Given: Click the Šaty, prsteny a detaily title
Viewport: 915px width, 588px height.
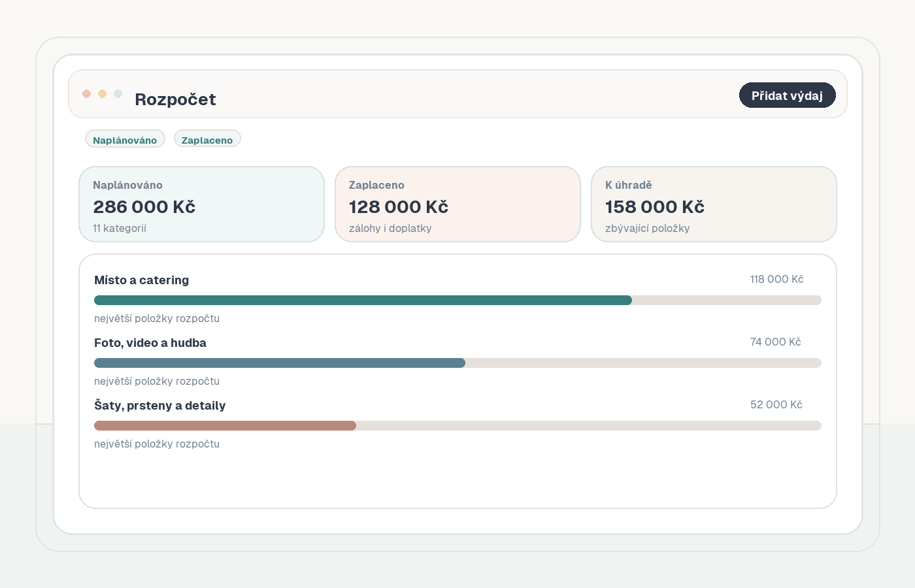Looking at the screenshot, I should click(x=159, y=406).
